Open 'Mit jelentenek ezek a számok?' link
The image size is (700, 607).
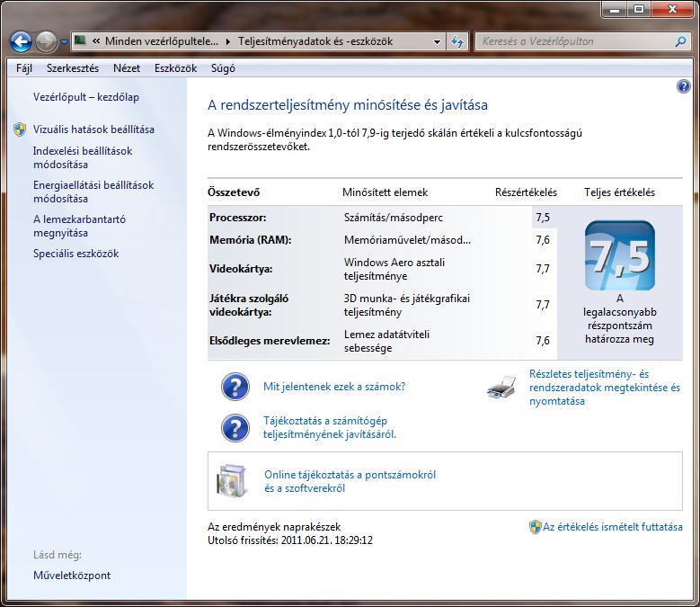[x=334, y=387]
